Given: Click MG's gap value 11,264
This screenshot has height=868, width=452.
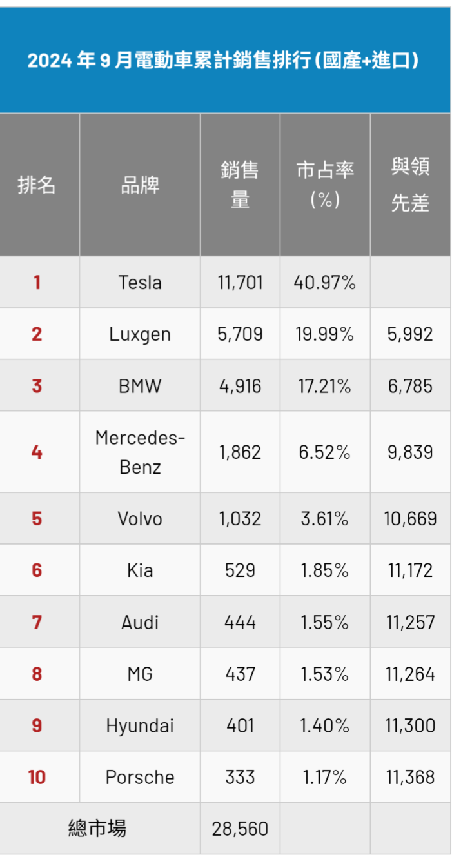Looking at the screenshot, I should pos(411,674).
